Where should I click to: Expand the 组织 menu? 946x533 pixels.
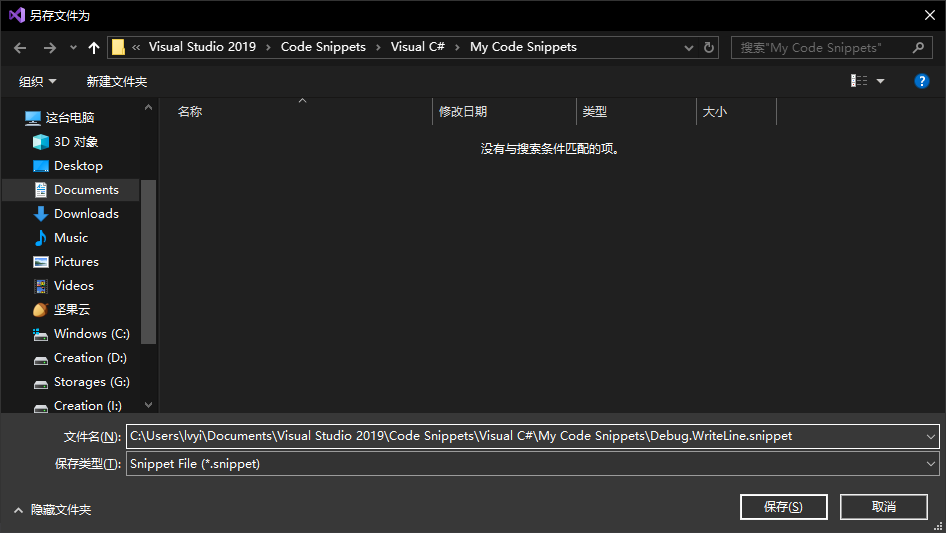click(x=38, y=81)
